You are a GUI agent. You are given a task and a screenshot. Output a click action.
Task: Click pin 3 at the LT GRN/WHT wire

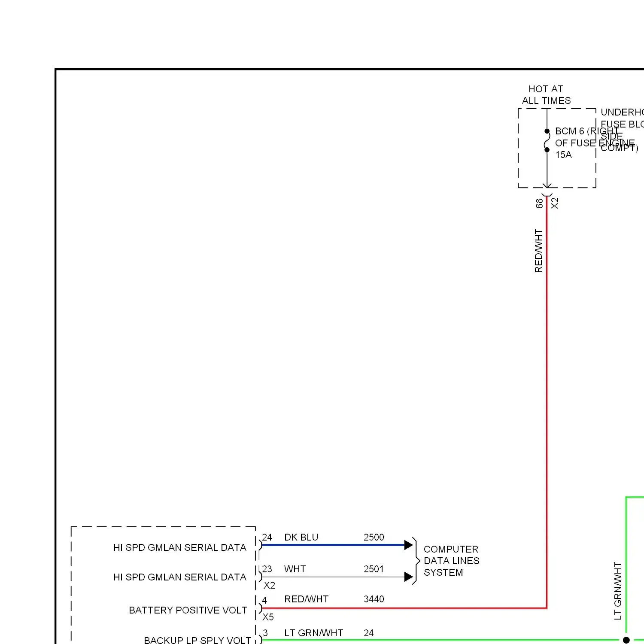(x=265, y=633)
